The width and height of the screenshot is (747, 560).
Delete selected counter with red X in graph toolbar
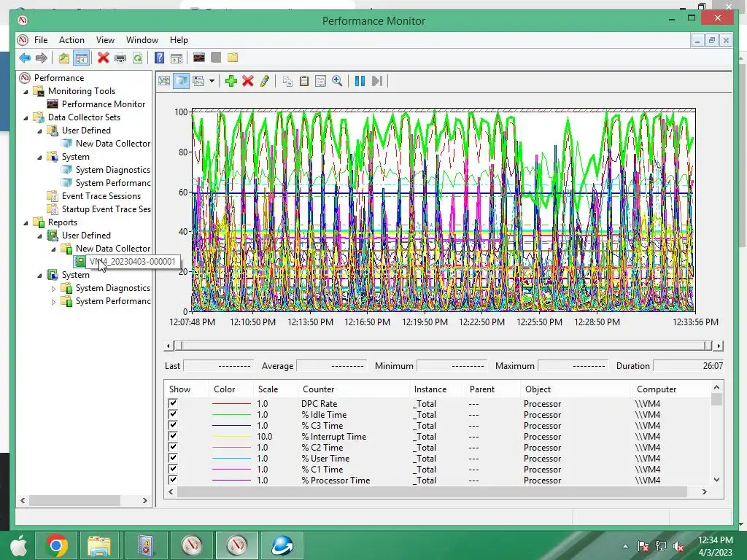click(248, 81)
